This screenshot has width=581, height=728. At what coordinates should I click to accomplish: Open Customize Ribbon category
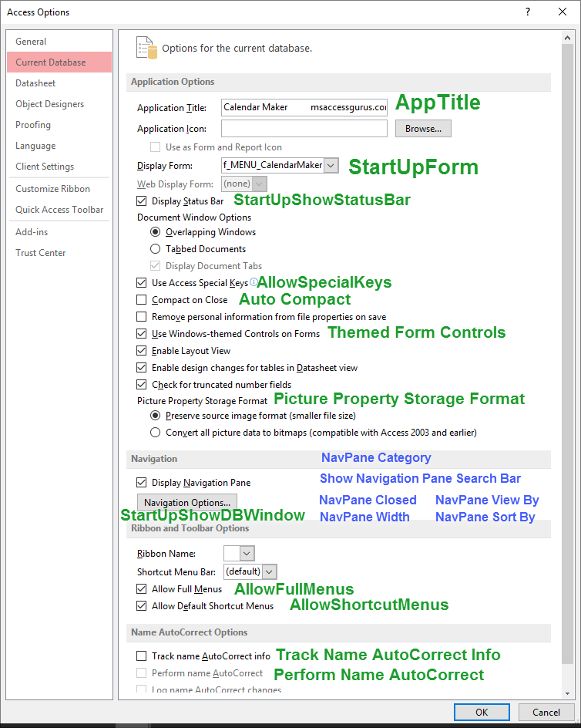click(59, 189)
